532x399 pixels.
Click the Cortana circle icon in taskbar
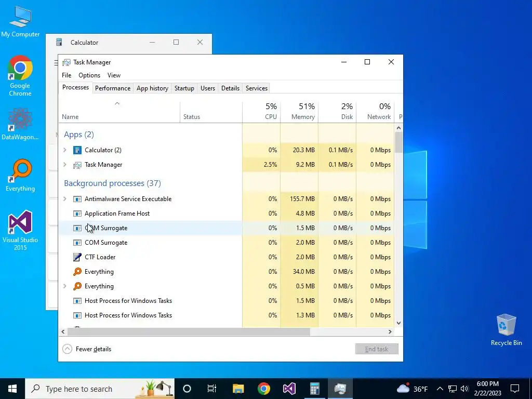pyautogui.click(x=187, y=389)
